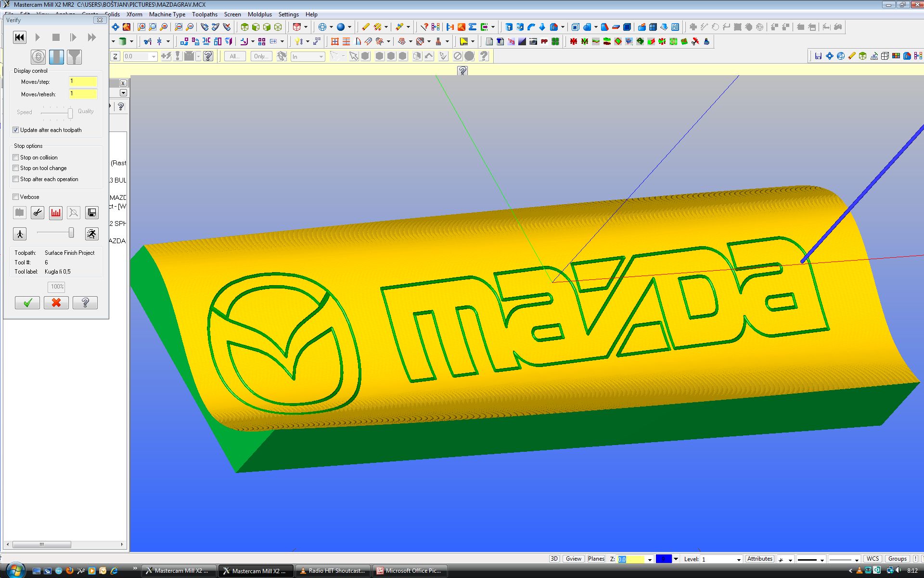This screenshot has height=578, width=924.
Task: Open the Machine Type menu
Action: 167,14
